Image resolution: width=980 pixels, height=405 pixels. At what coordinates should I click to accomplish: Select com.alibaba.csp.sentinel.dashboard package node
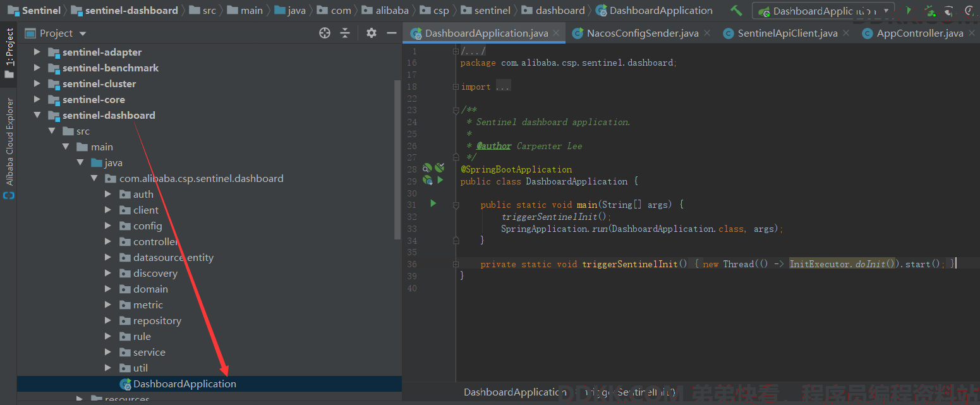201,178
